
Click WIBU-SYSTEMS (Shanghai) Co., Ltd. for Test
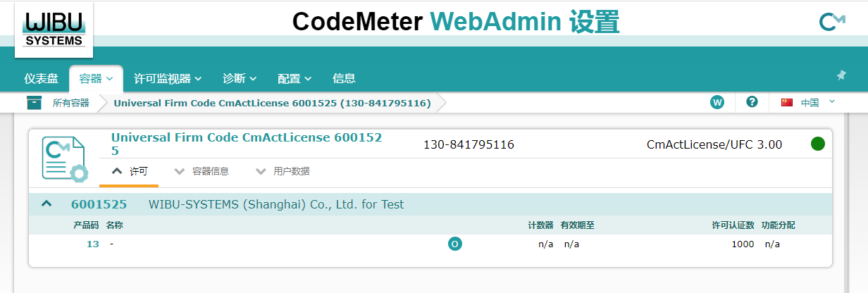click(x=276, y=204)
